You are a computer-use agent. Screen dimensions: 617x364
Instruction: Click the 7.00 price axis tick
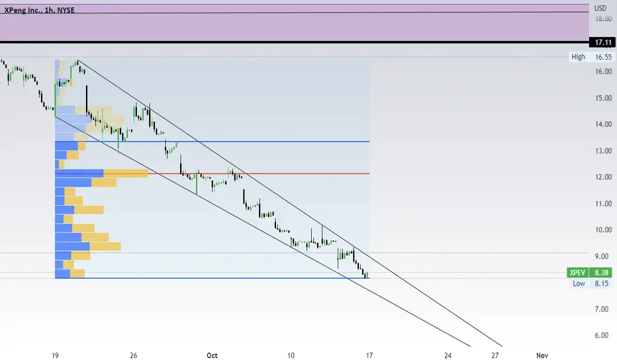tap(602, 309)
